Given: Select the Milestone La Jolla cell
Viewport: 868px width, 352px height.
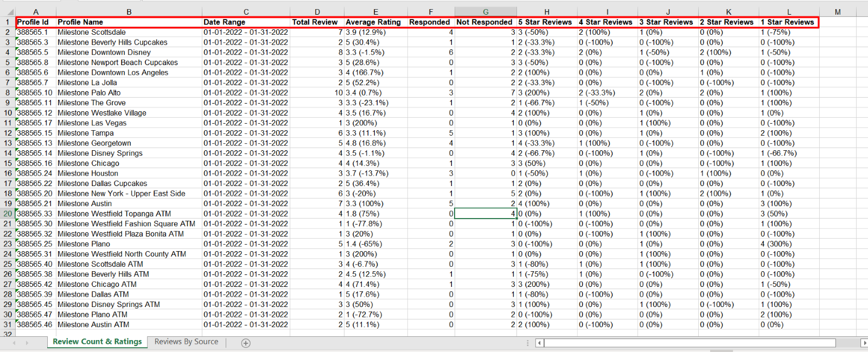Looking at the screenshot, I should (x=129, y=82).
